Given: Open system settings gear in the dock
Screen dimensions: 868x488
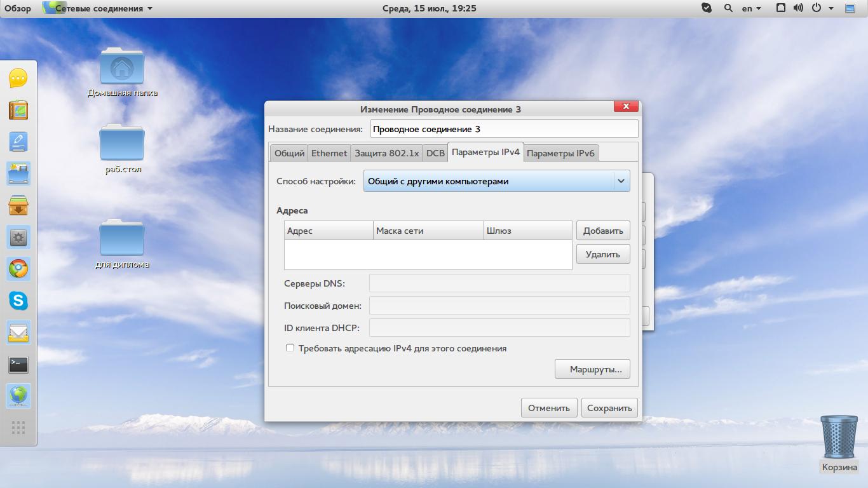Looking at the screenshot, I should [18, 238].
